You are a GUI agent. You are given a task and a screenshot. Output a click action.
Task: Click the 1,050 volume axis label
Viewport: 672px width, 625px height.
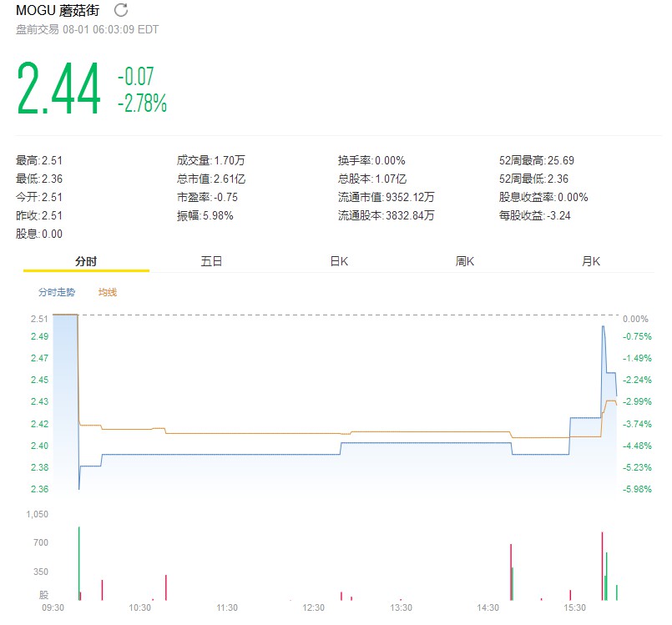(38, 514)
